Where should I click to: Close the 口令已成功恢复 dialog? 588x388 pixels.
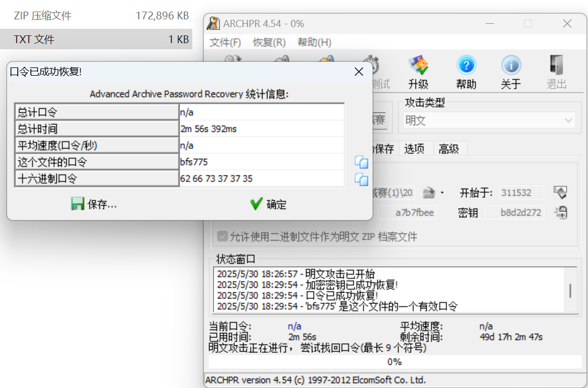point(359,72)
